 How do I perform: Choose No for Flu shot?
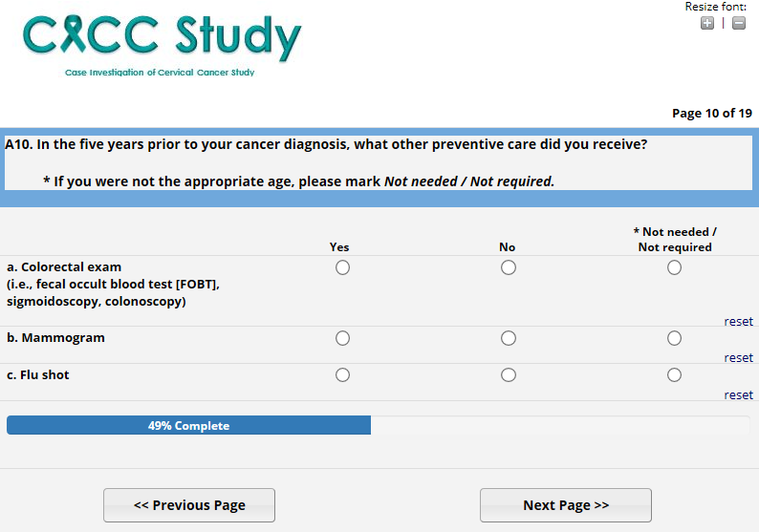[509, 375]
